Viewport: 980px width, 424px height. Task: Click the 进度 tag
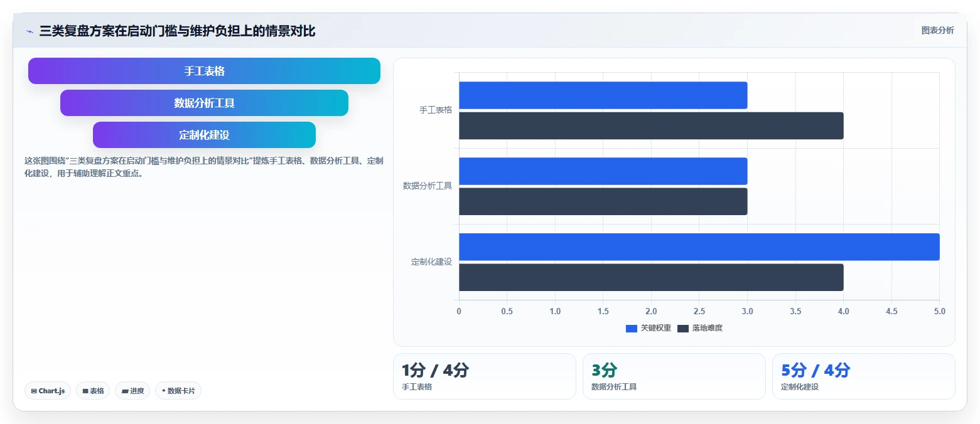coord(132,391)
